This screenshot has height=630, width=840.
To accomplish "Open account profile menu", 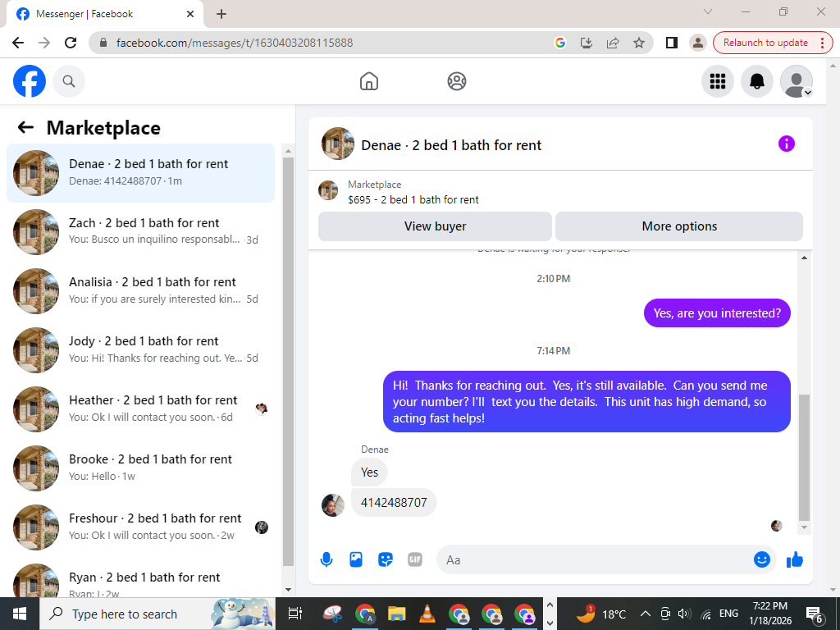I will coord(797,81).
